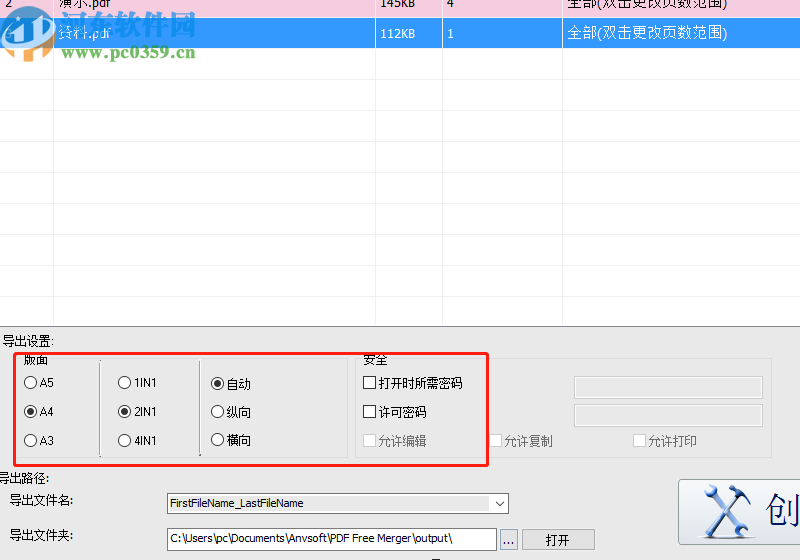Image resolution: width=800 pixels, height=560 pixels.
Task: Click the output folder path field
Action: 332,539
